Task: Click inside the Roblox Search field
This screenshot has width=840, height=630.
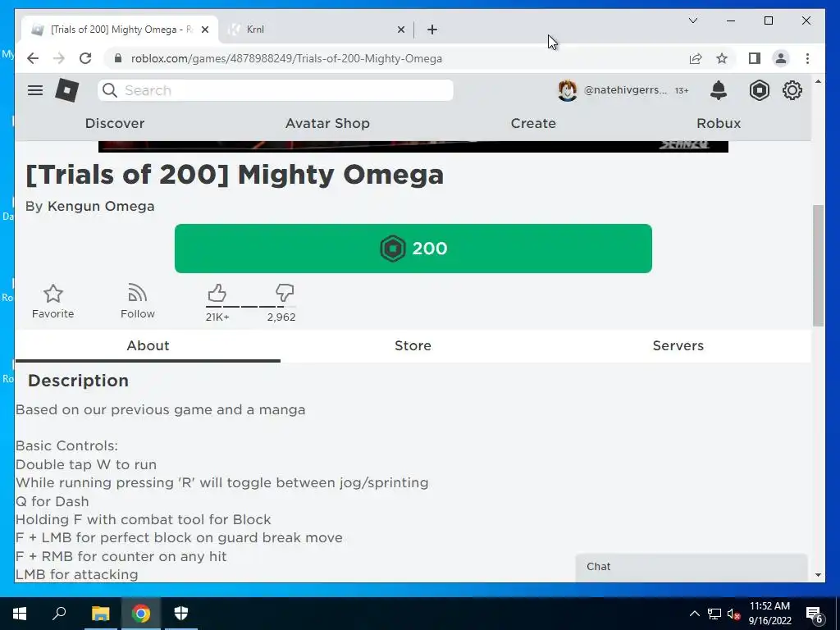Action: tap(276, 90)
